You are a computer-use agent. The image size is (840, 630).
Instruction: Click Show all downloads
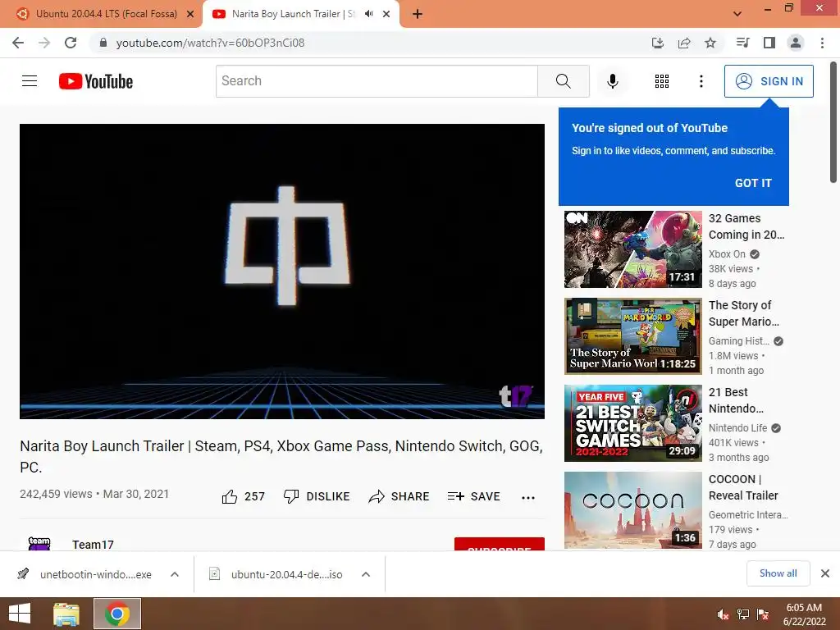pyautogui.click(x=778, y=573)
